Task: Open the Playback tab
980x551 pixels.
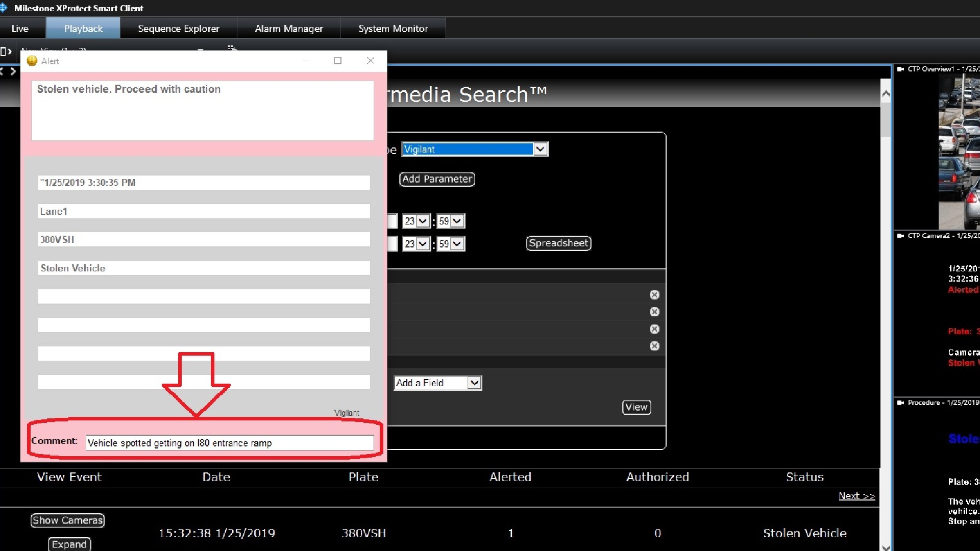Action: click(83, 29)
